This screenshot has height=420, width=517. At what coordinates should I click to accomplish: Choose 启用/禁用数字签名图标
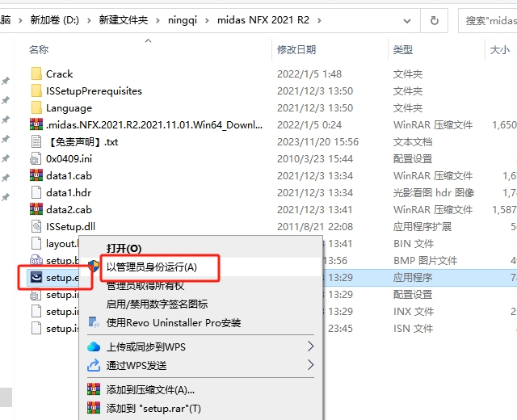tap(157, 304)
